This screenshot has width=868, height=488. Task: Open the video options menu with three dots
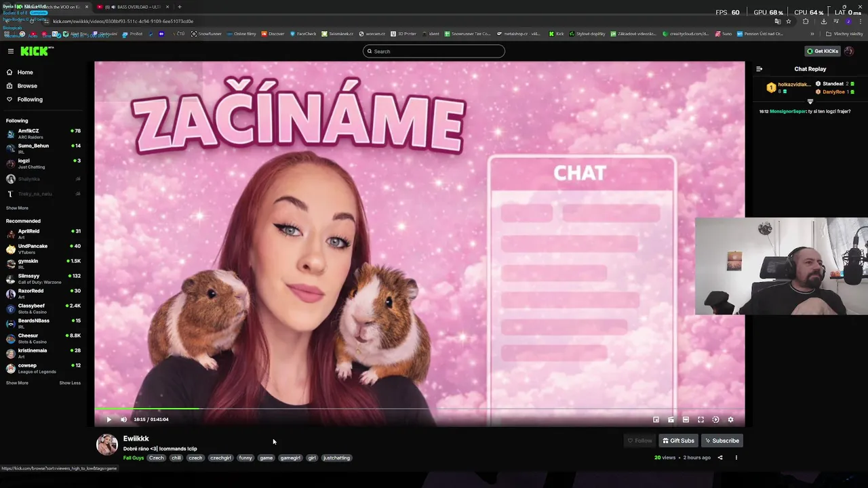(x=736, y=457)
